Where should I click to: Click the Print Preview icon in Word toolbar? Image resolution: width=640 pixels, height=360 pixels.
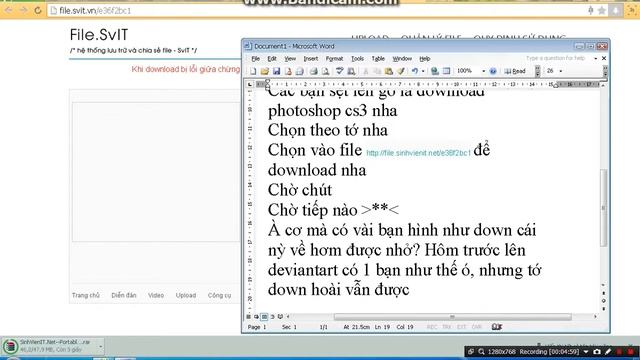point(325,71)
